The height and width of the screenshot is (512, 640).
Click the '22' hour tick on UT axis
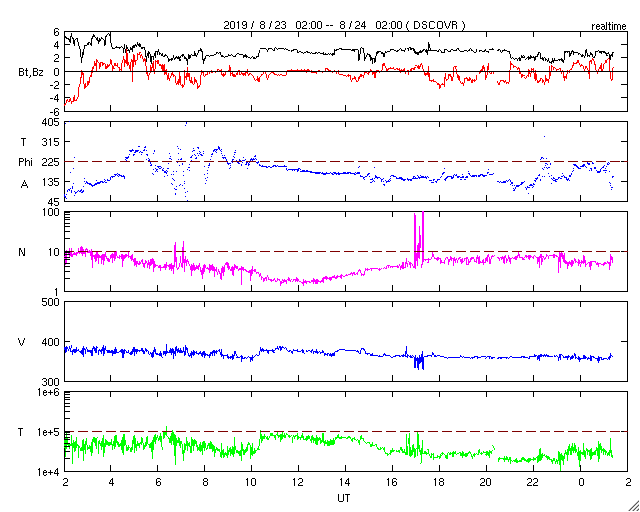533,482
